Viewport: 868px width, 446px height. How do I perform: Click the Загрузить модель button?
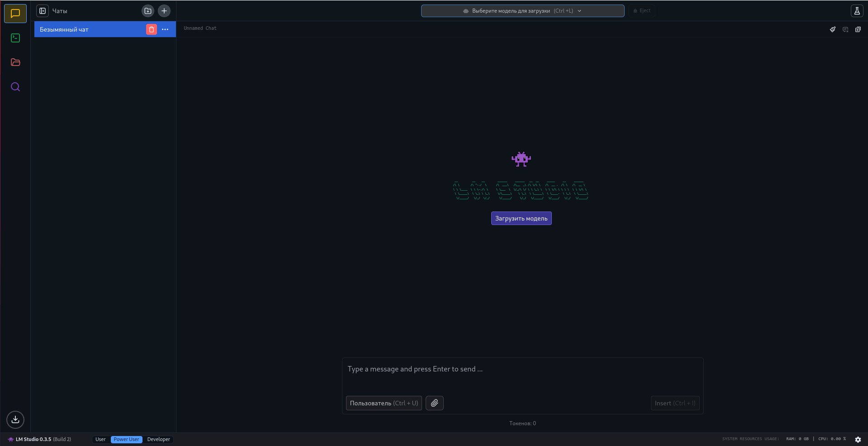[x=521, y=218]
